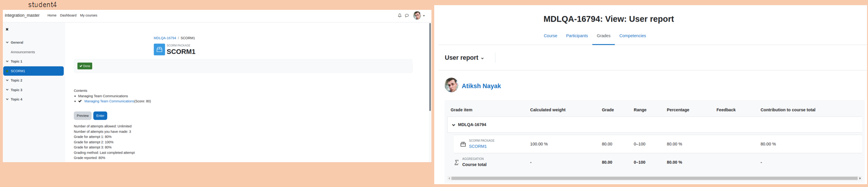The width and height of the screenshot is (868, 187).
Task: Click the green Done completion button
Action: click(x=85, y=66)
